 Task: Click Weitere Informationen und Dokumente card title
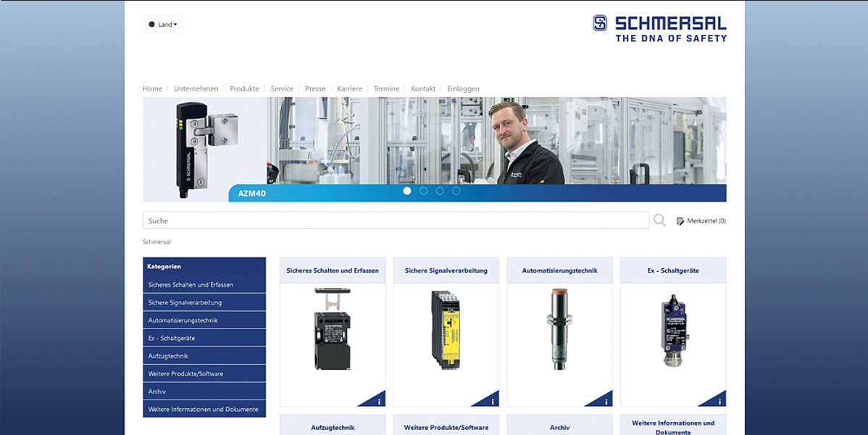click(673, 427)
